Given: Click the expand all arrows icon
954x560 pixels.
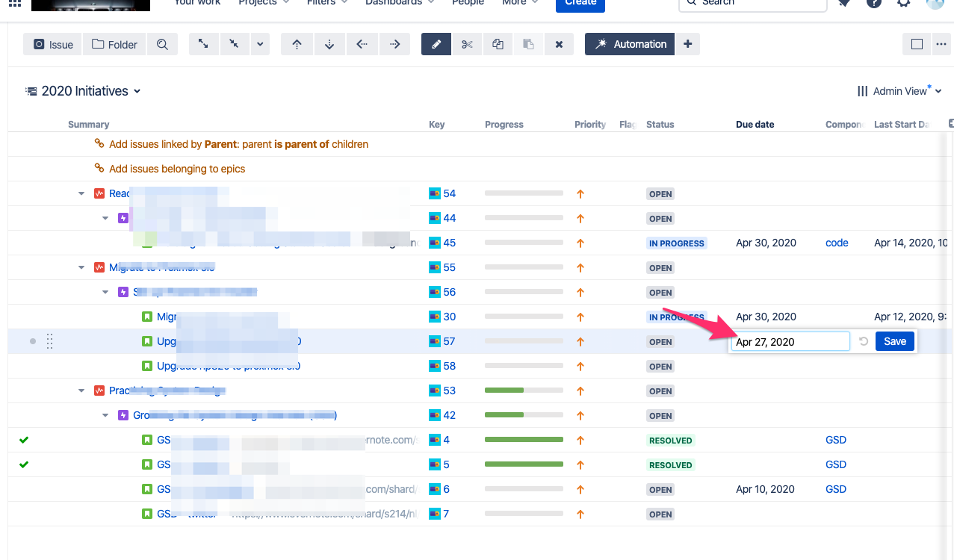Looking at the screenshot, I should 204,44.
